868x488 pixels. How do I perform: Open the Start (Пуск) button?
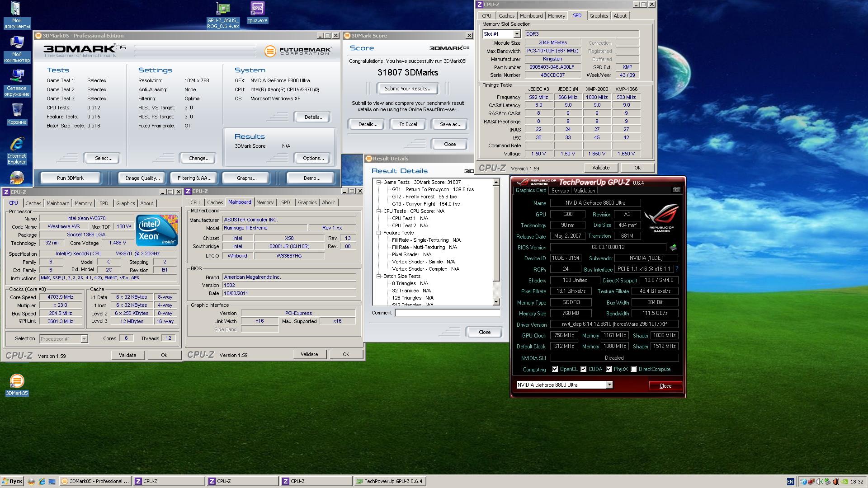(12, 481)
